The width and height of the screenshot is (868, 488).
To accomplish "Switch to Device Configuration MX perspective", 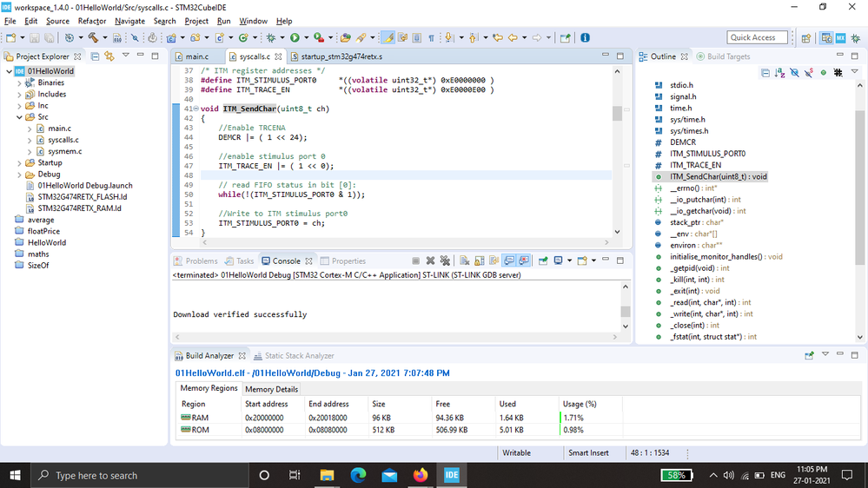I will 841,37.
